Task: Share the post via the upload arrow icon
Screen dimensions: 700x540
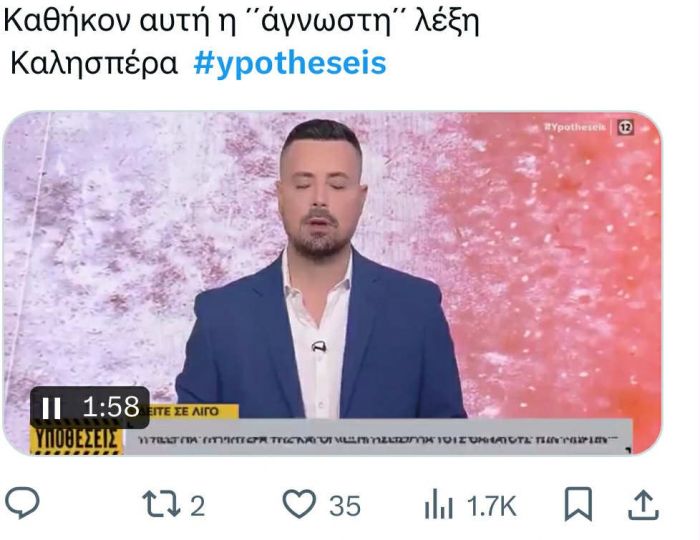Action: [x=643, y=505]
